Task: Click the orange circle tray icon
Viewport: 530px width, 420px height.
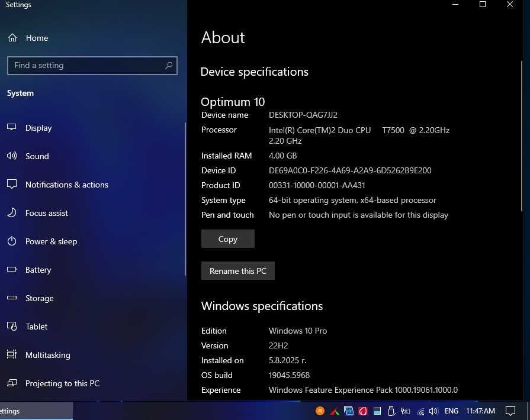Action: click(x=320, y=411)
